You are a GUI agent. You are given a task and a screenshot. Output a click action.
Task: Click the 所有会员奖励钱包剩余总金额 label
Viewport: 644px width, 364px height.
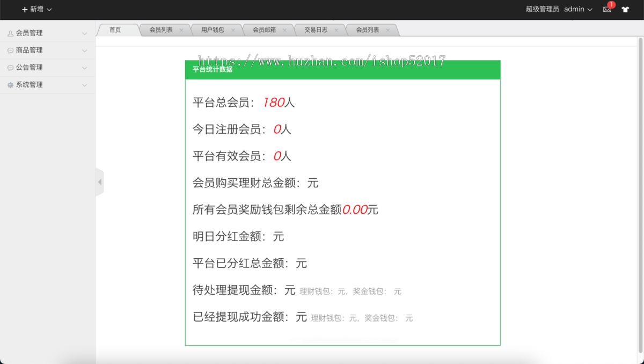coord(267,210)
